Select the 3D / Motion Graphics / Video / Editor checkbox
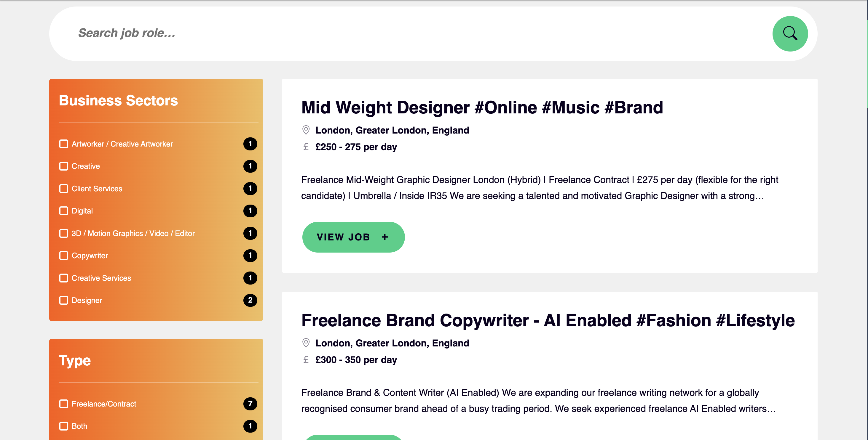This screenshot has width=868, height=440. click(64, 233)
